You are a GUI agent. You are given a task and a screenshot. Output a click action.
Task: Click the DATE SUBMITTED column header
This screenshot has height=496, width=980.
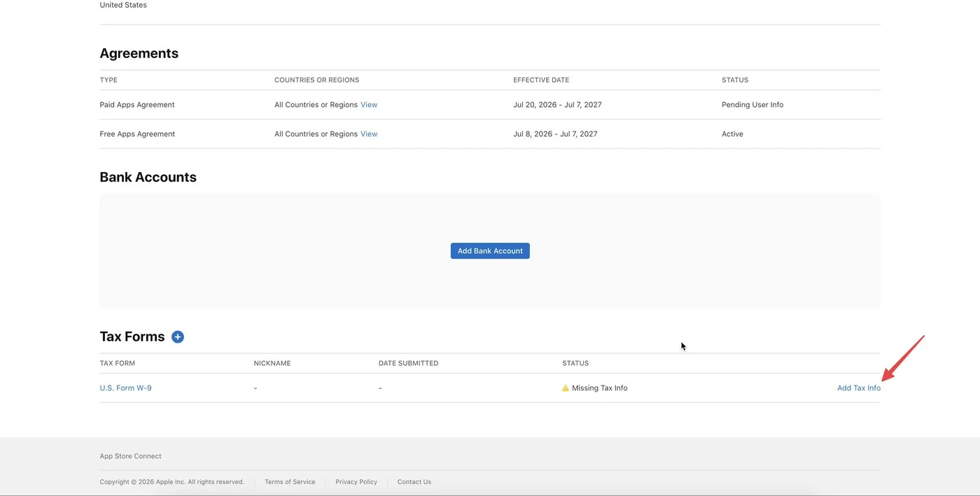(x=409, y=363)
